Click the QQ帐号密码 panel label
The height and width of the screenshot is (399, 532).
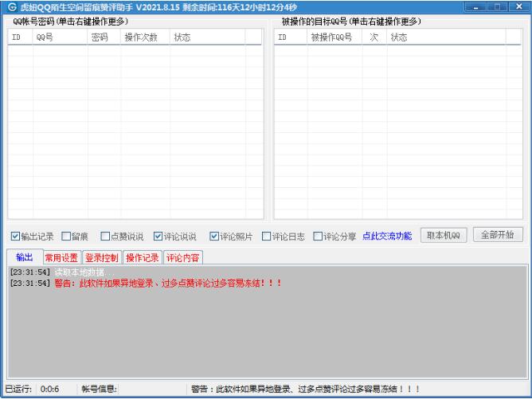pos(71,22)
